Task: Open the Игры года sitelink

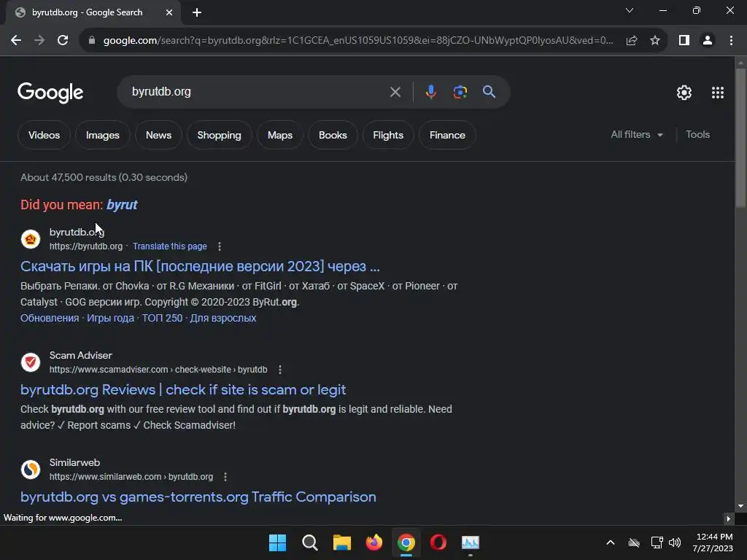Action: tap(111, 318)
